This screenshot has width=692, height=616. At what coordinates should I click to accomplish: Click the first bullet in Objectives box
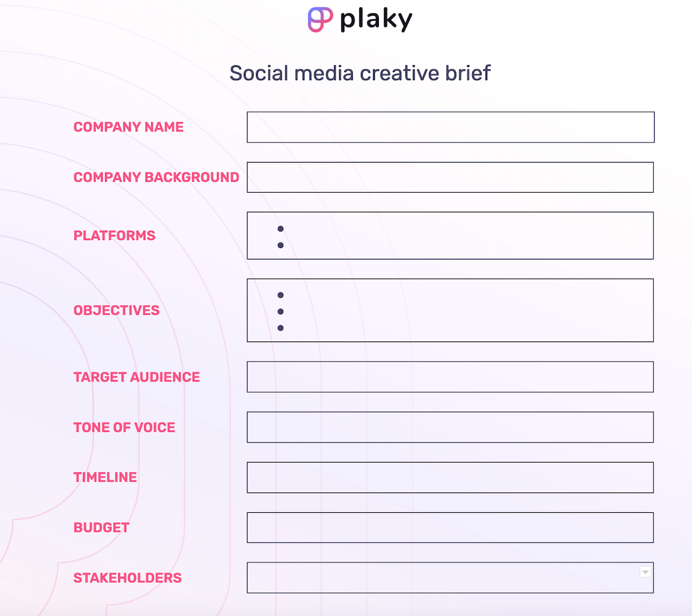pyautogui.click(x=281, y=295)
